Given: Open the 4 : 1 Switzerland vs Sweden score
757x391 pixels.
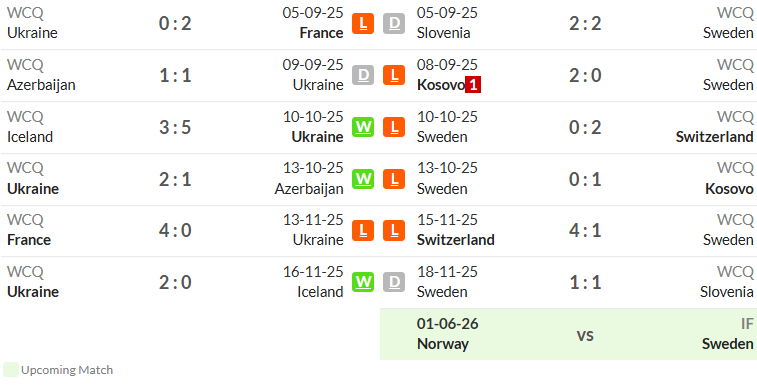Looking at the screenshot, I should [585, 230].
